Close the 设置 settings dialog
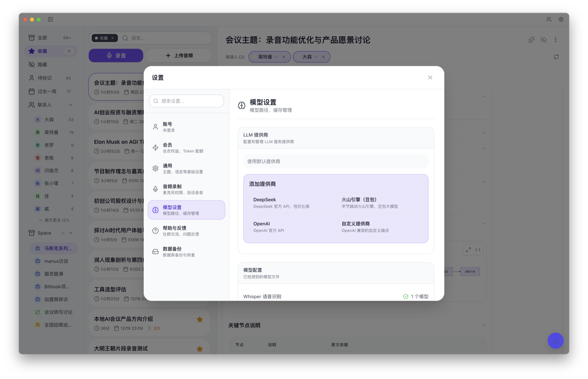588x379 pixels. (x=430, y=78)
